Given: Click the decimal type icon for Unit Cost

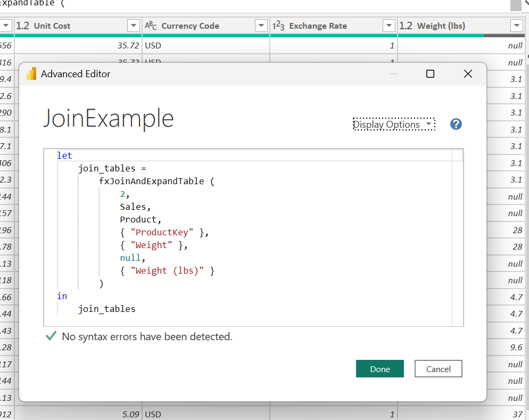Looking at the screenshot, I should [x=22, y=26].
